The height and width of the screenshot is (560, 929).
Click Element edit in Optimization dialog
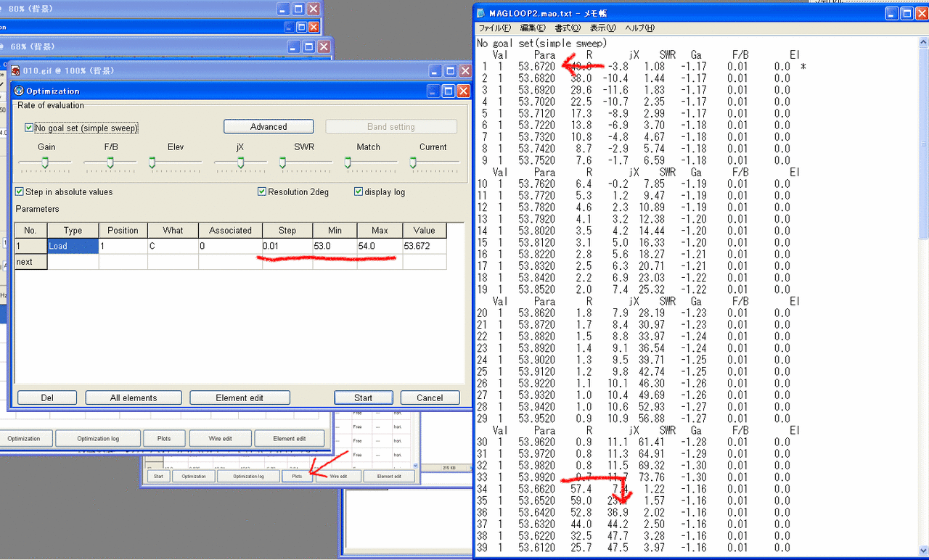coord(240,398)
